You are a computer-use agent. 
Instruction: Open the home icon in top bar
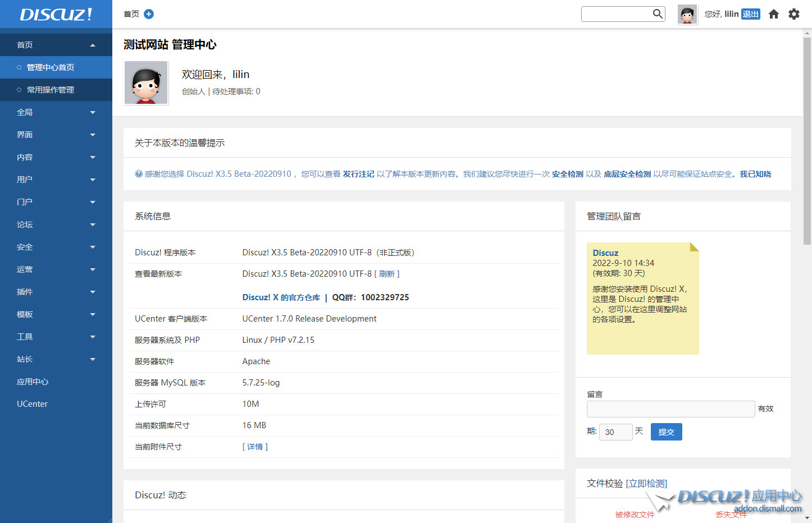pos(774,14)
